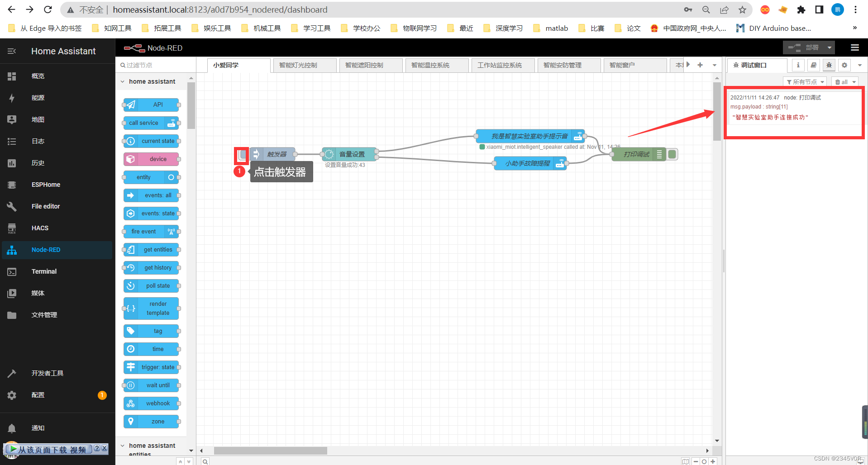Open ESPHome from sidebar
Viewport: 868px width, 465px height.
[57, 185]
